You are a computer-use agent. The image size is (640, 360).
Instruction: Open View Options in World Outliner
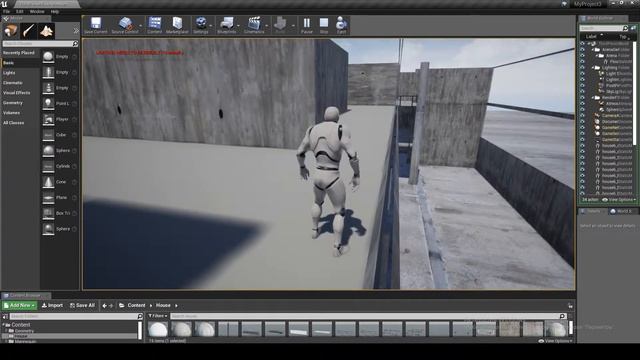[x=619, y=200]
